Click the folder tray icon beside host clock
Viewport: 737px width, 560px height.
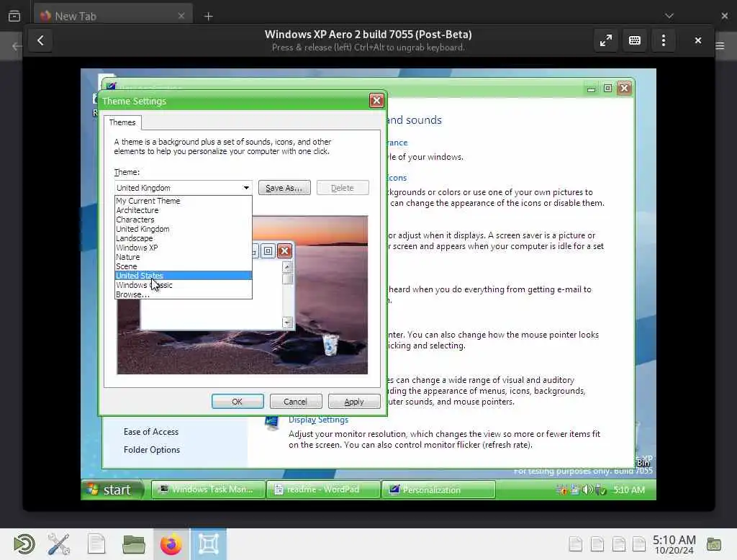point(714,544)
